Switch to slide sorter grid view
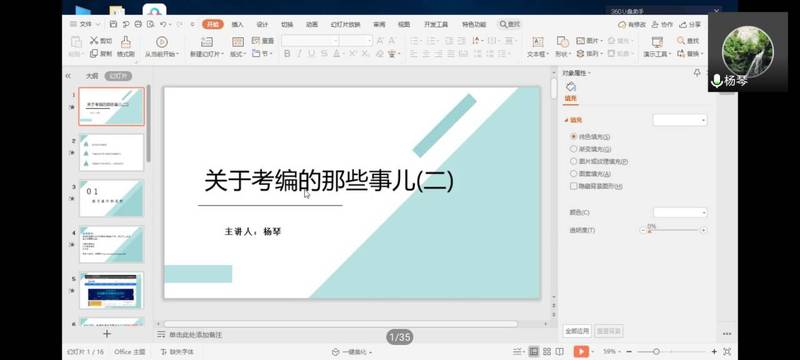 [547, 351]
